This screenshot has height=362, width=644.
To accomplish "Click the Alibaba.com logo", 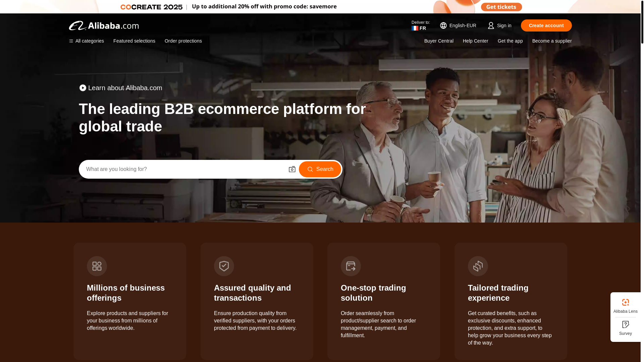I will pyautogui.click(x=104, y=25).
